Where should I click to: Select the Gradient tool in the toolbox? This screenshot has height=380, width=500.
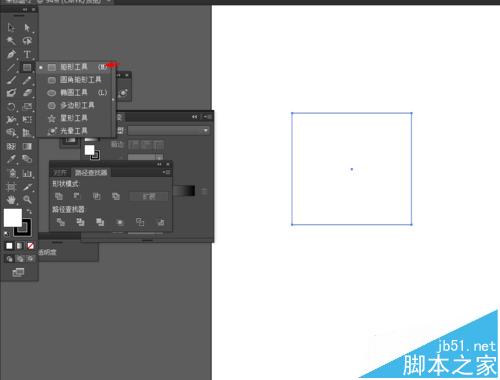point(27,146)
